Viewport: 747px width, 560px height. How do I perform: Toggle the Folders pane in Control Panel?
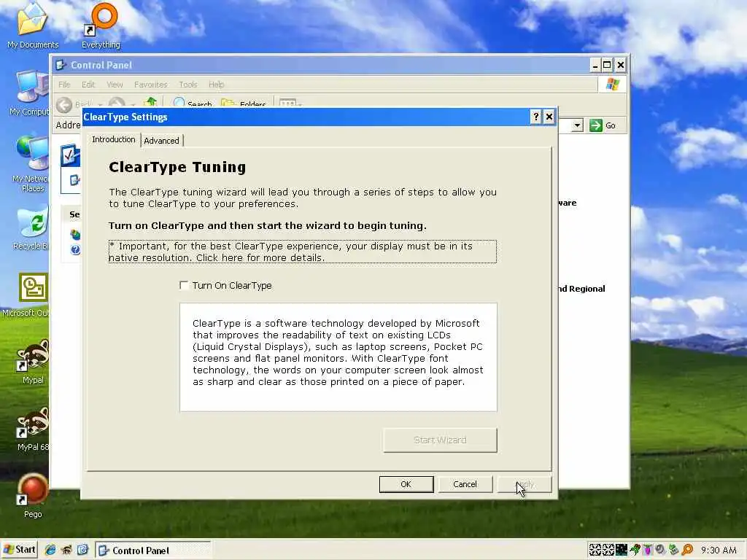coord(243,103)
